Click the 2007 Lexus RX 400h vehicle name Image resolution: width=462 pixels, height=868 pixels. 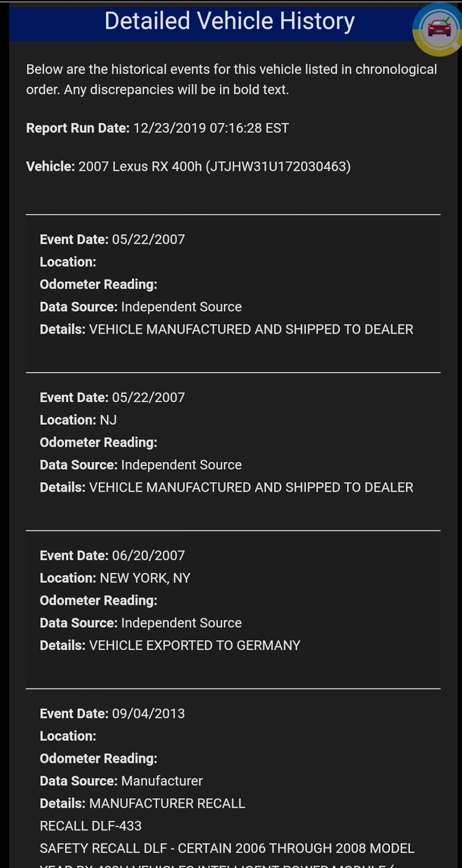140,167
